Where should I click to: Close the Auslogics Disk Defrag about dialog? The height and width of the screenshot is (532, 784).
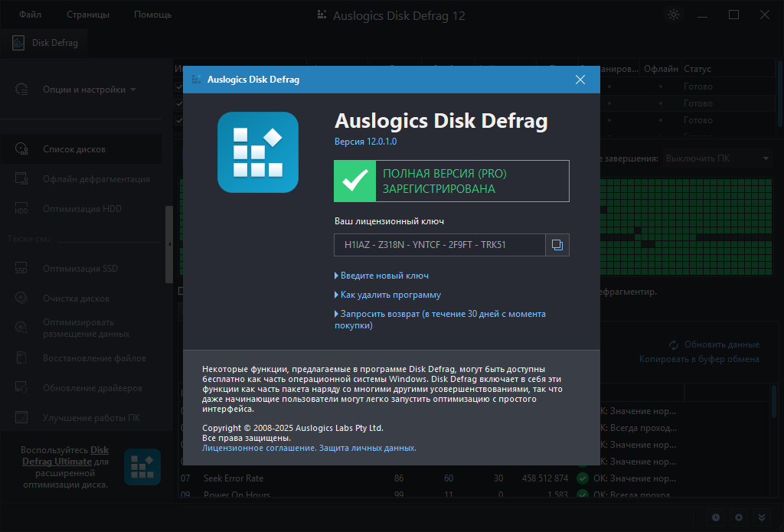(580, 80)
